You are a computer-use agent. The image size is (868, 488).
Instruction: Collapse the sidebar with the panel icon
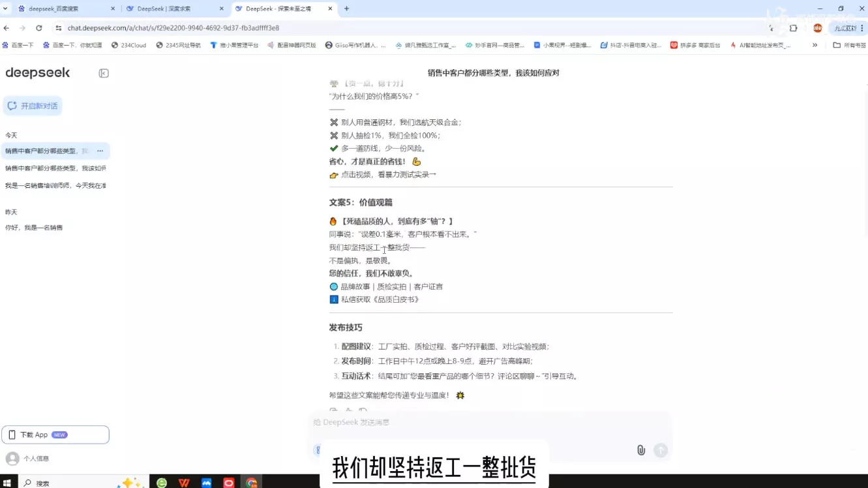pyautogui.click(x=103, y=73)
